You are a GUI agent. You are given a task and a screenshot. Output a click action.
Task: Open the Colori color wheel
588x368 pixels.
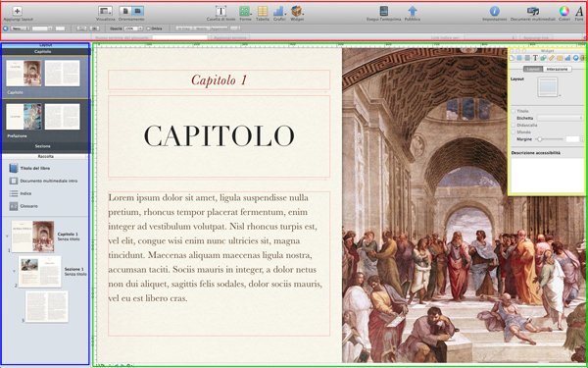(x=564, y=11)
